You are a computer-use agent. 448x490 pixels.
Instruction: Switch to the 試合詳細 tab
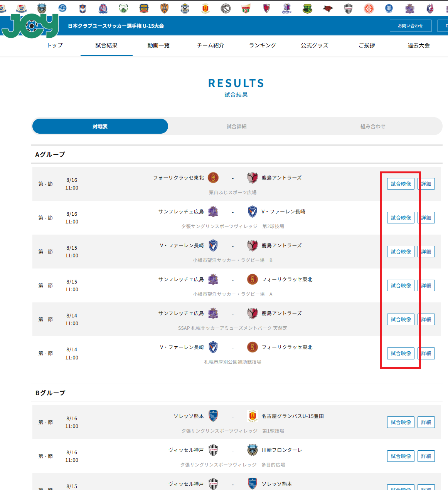pos(236,126)
